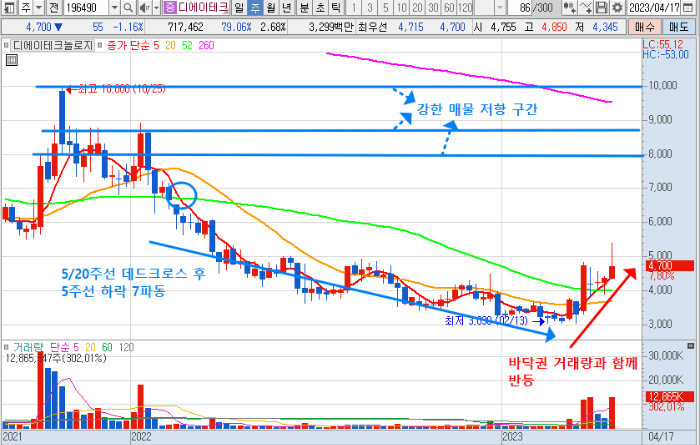This screenshot has width=700, height=445.
Task: Toggle the 종가 단순 moving average marker
Action: coord(100,46)
